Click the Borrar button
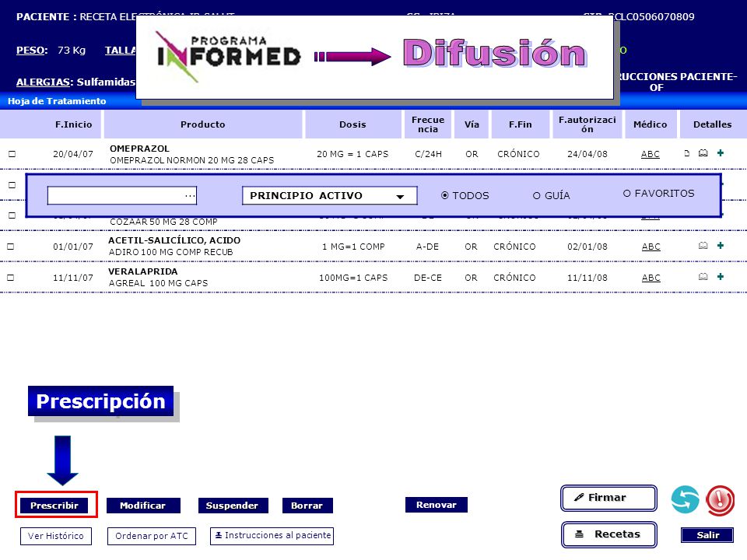This screenshot has width=747, height=560. coord(307,506)
